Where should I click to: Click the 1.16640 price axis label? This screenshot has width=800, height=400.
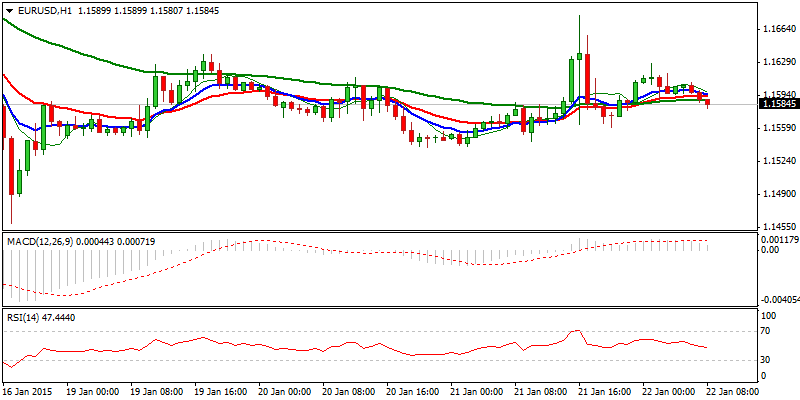[x=781, y=29]
